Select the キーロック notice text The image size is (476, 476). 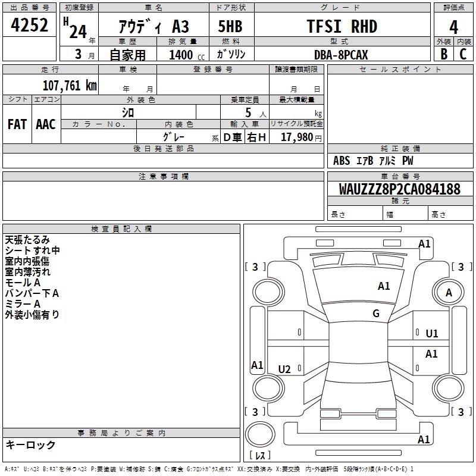[x=30, y=445]
